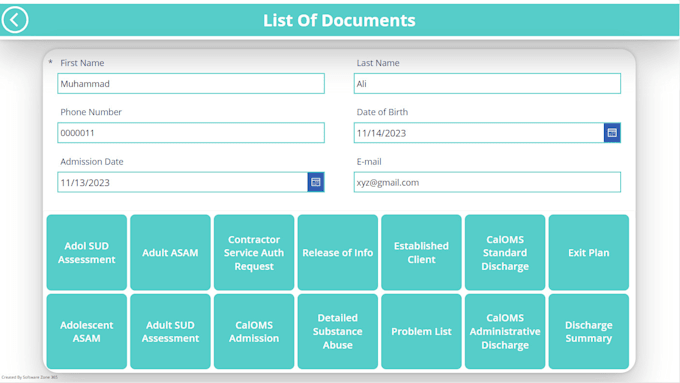Click the Admission Date label
This screenshot has width=680, height=383.
[x=92, y=161]
